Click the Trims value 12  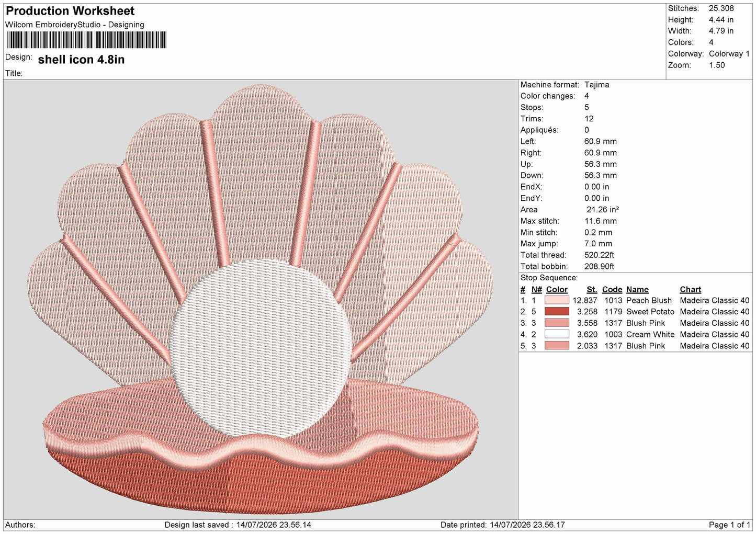[589, 119]
